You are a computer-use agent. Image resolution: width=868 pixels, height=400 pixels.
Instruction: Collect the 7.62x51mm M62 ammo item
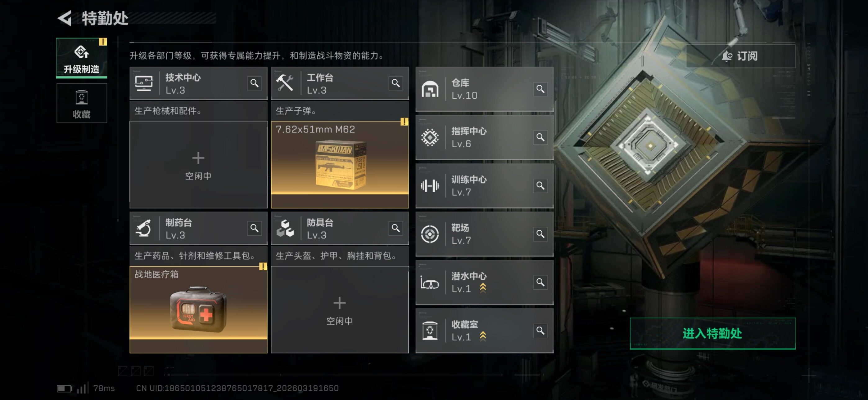[x=340, y=165]
